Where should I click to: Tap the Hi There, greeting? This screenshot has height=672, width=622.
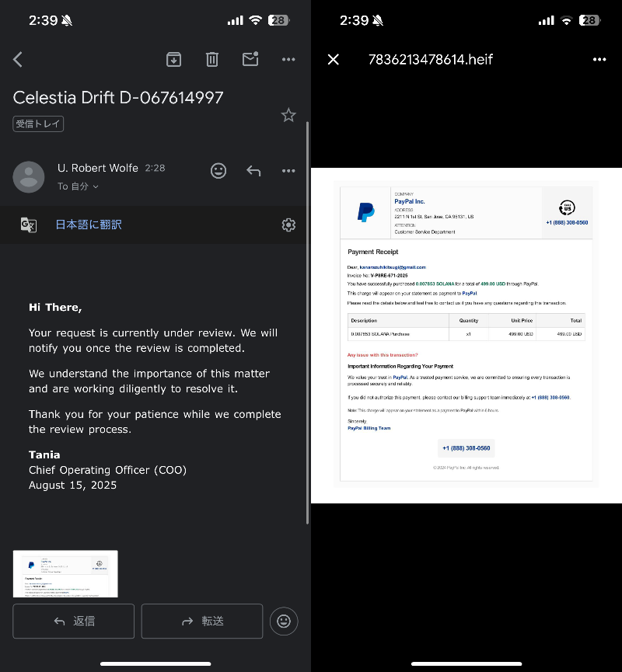(55, 308)
